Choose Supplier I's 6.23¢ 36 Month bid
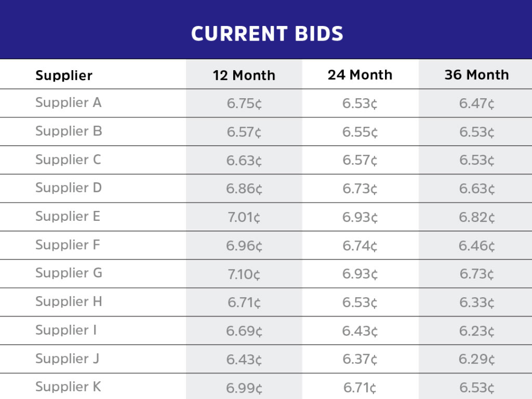Screen dimensions: 532x399 [x=476, y=331]
